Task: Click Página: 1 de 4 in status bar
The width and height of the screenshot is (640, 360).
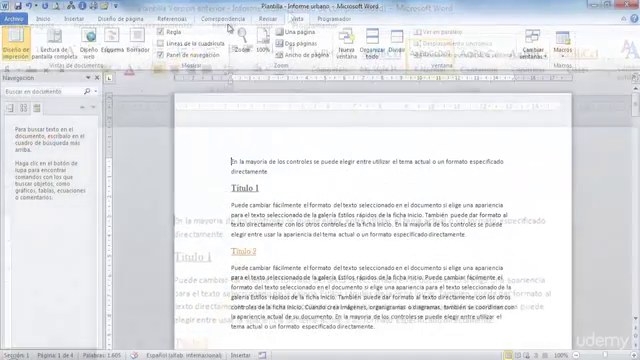Action: coord(56,356)
